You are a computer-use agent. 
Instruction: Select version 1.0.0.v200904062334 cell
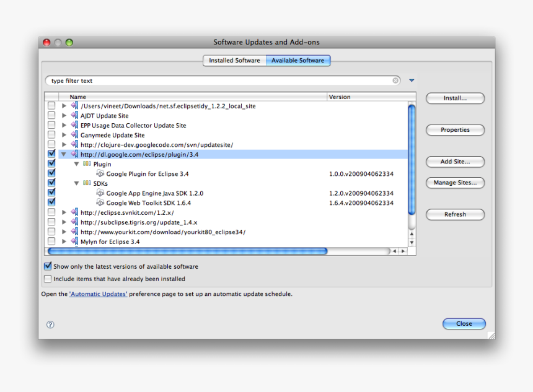[361, 174]
